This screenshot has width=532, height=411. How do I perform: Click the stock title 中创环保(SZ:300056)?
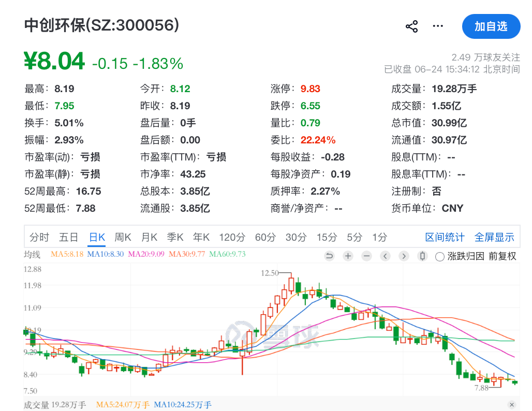[101, 25]
